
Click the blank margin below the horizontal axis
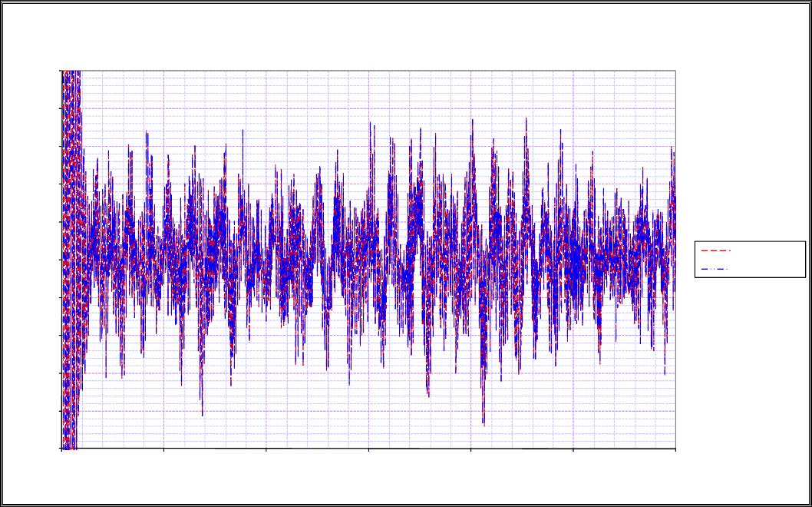[x=368, y=476]
